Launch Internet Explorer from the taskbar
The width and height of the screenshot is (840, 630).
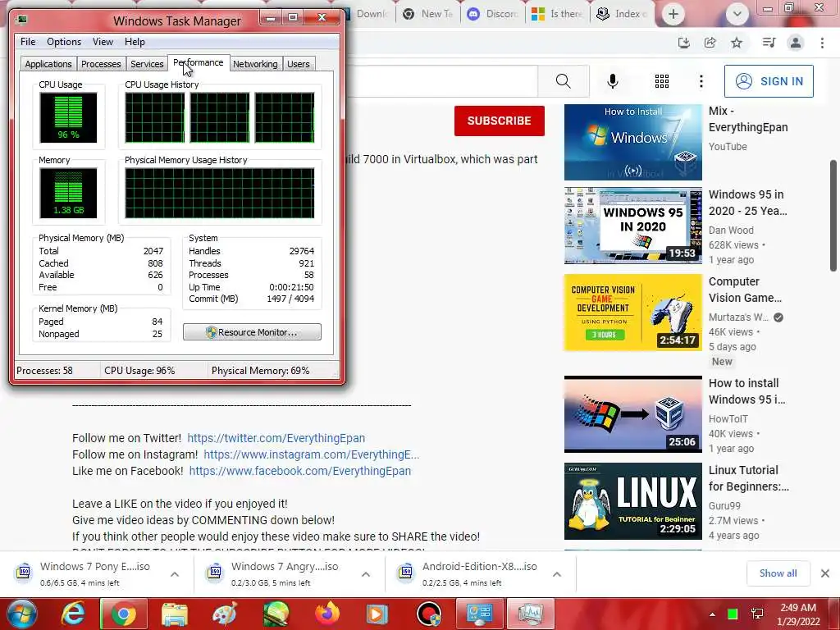pos(73,614)
